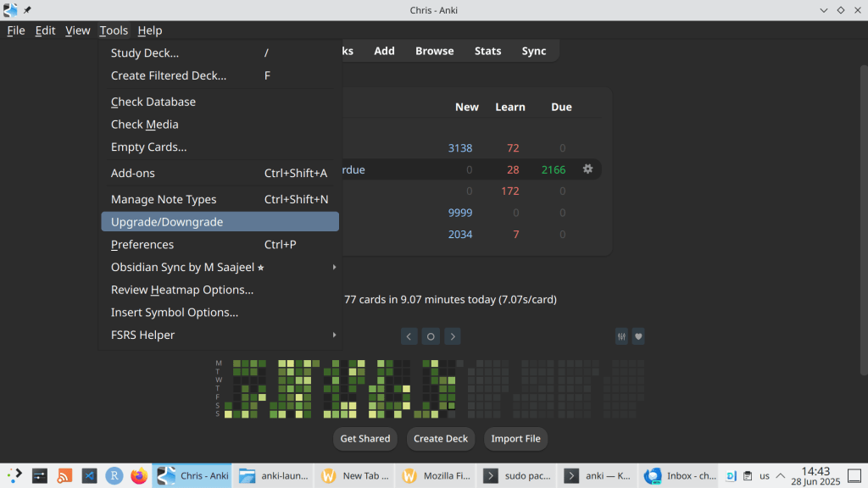Open heatmap options sliders icon

622,336
